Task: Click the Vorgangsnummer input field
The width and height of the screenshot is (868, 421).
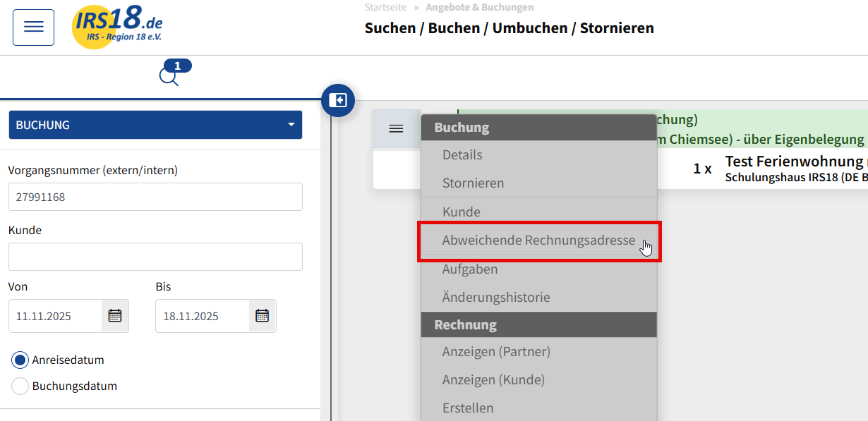Action: point(155,197)
